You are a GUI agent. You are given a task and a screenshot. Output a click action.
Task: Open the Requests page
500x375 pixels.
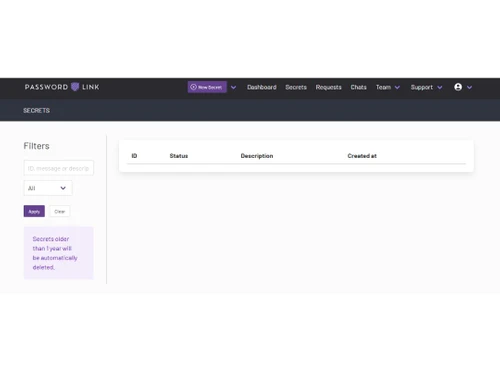click(328, 87)
